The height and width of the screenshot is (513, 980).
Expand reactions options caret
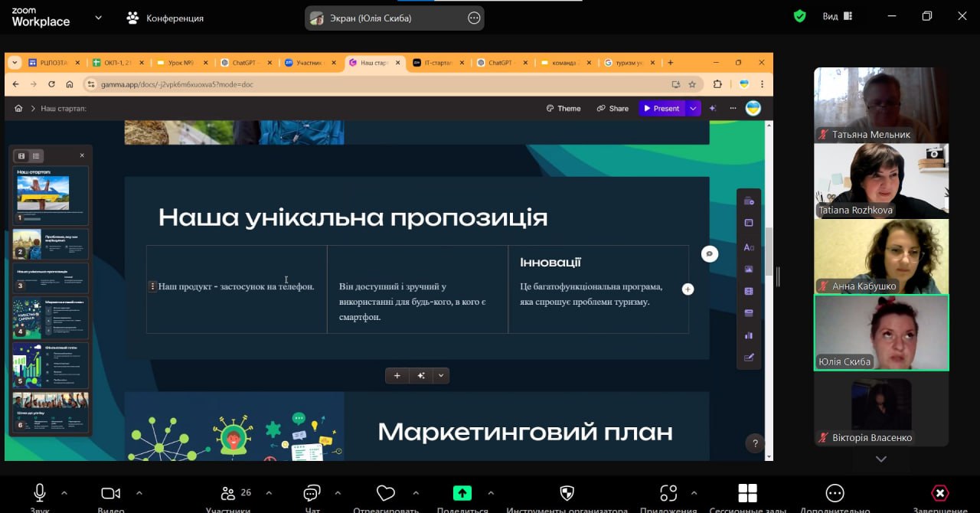point(416,493)
